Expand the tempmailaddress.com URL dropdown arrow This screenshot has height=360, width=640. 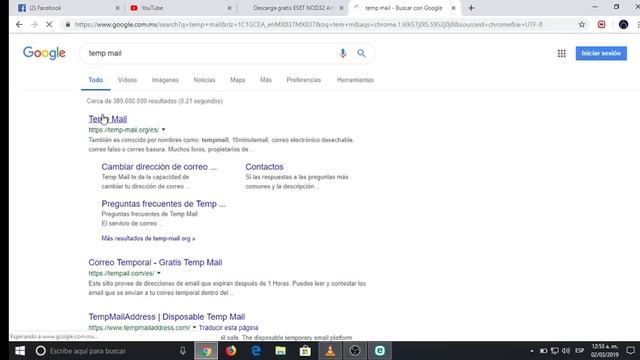tap(194, 327)
